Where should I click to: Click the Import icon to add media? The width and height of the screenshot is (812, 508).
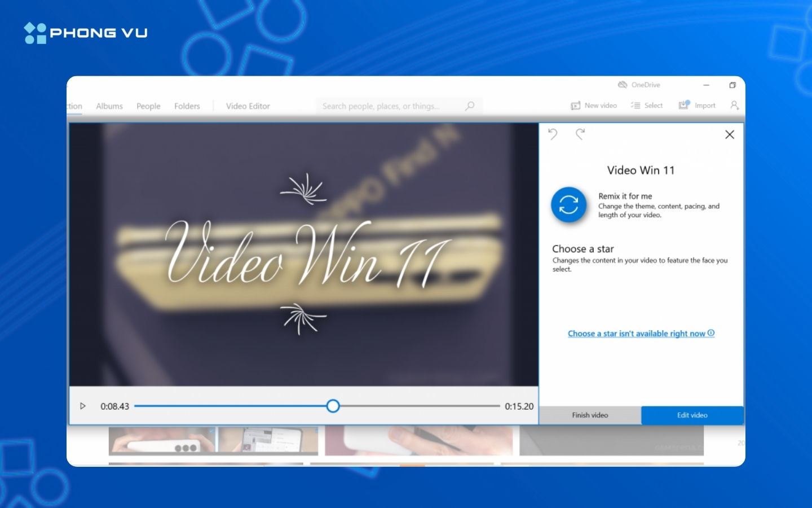pyautogui.click(x=683, y=105)
